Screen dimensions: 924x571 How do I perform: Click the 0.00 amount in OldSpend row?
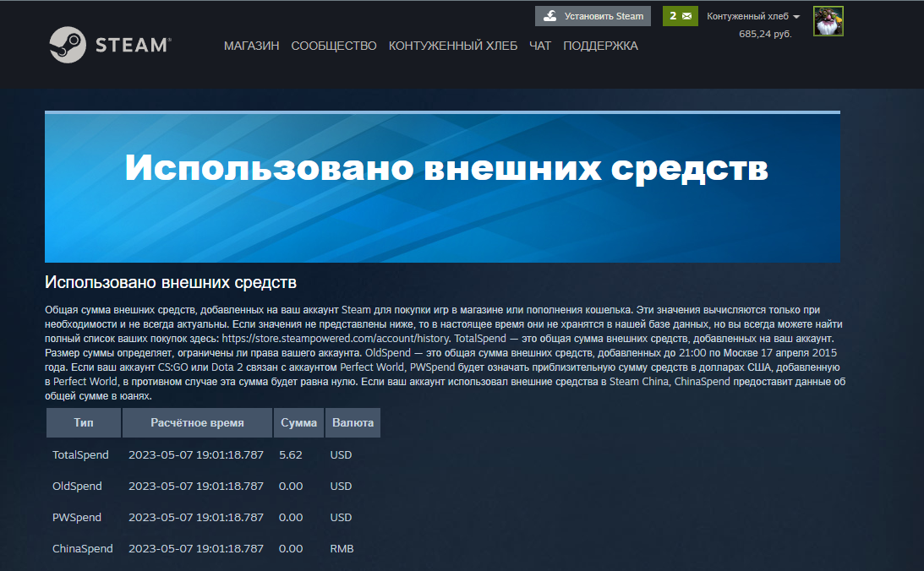(291, 487)
